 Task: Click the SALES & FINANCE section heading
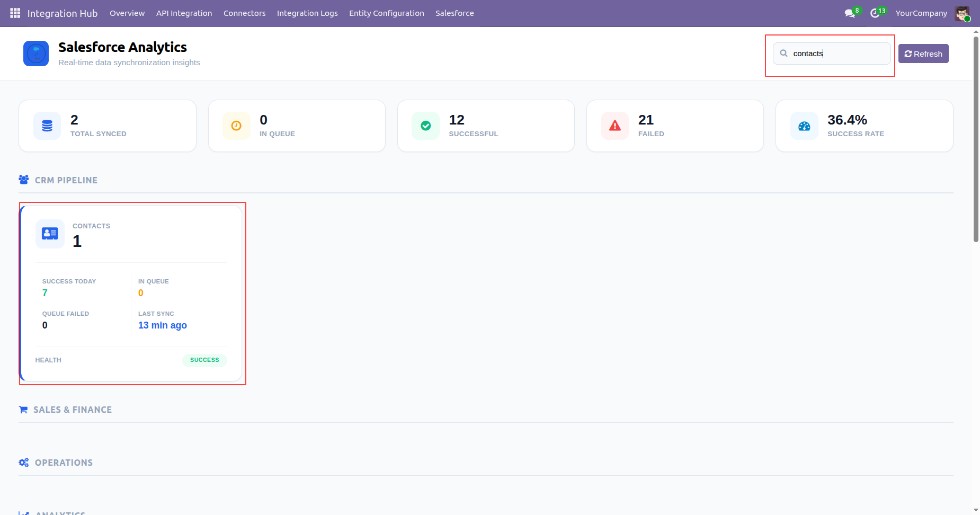point(73,410)
